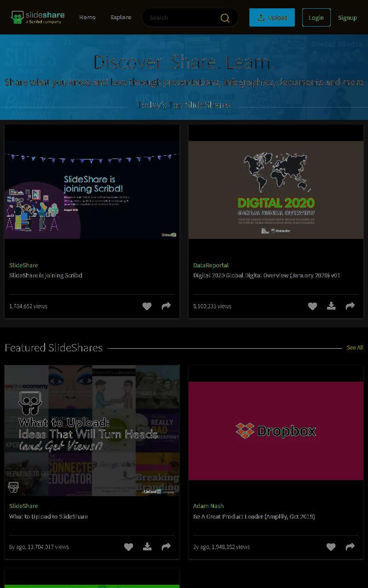Image resolution: width=368 pixels, height=588 pixels.
Task: Share the What to Upload to SlideShare card
Action: click(166, 547)
